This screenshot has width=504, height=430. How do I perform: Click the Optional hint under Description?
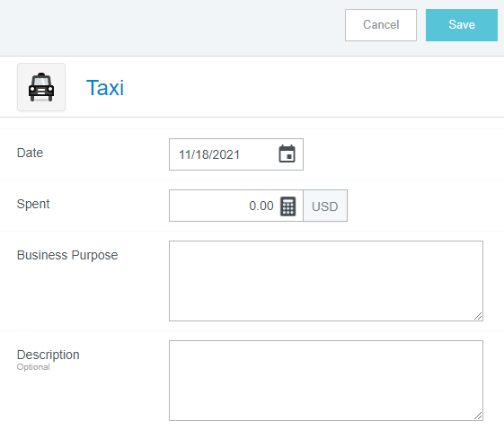(x=33, y=367)
